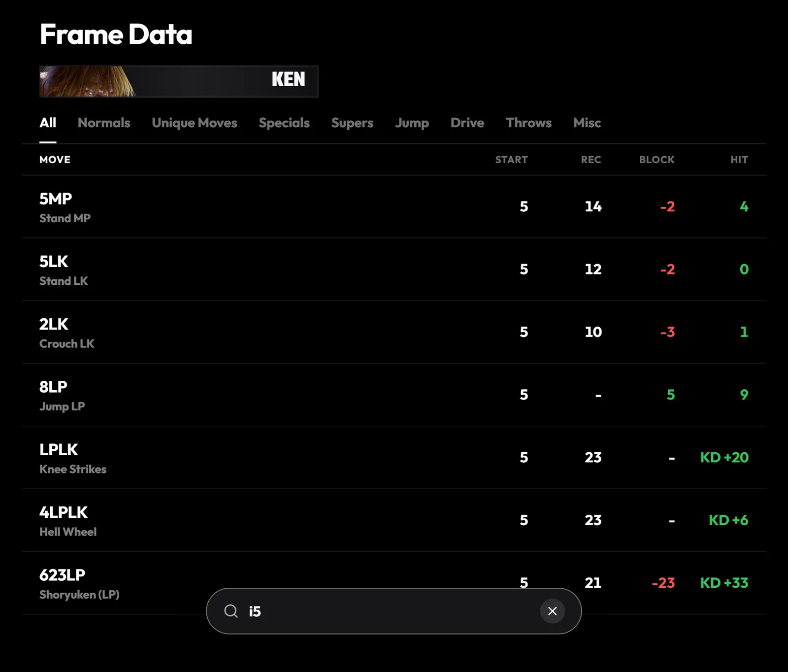Image resolution: width=788 pixels, height=672 pixels.
Task: Switch to the Throws tab
Action: (x=528, y=123)
